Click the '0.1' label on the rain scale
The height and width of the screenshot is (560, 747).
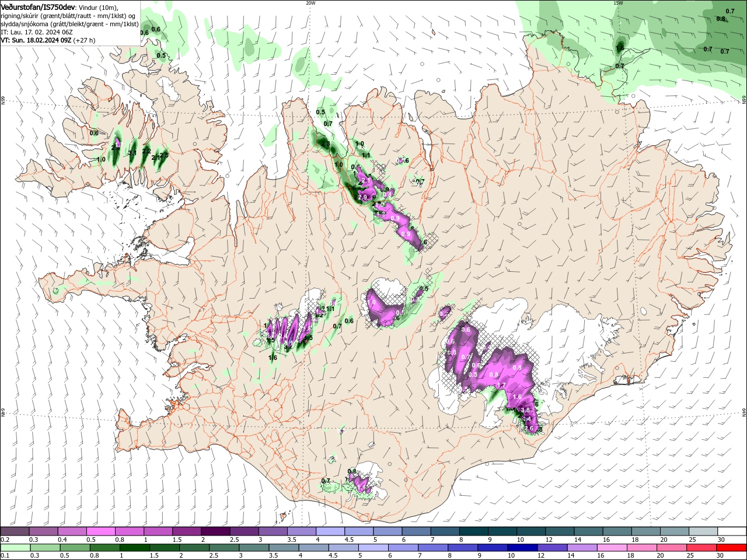[5, 556]
